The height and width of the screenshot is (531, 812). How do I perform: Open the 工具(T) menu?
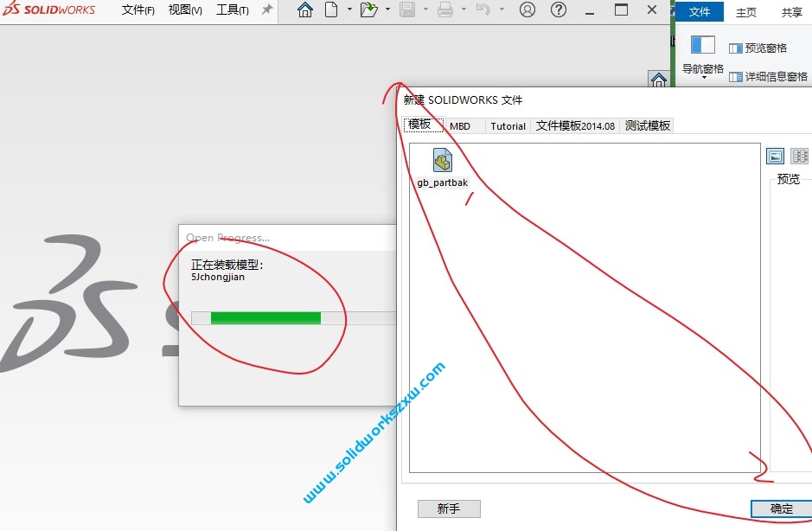tap(233, 10)
